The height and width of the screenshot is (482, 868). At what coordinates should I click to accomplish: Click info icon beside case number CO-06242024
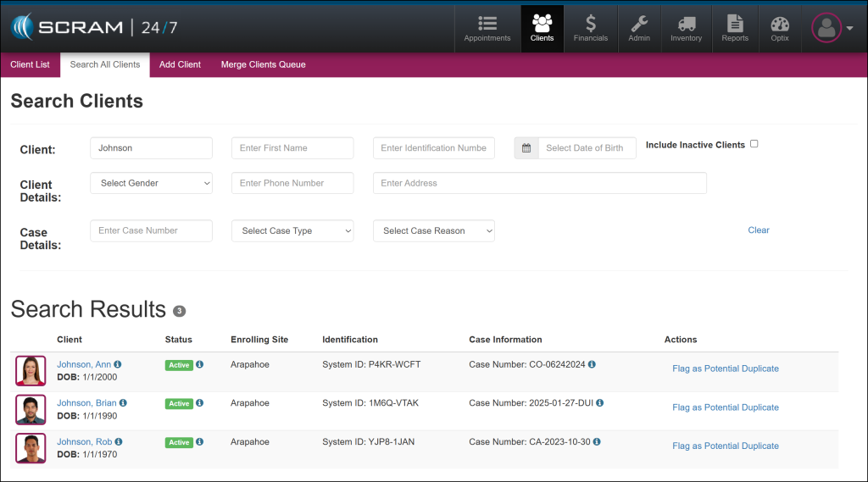click(x=592, y=365)
